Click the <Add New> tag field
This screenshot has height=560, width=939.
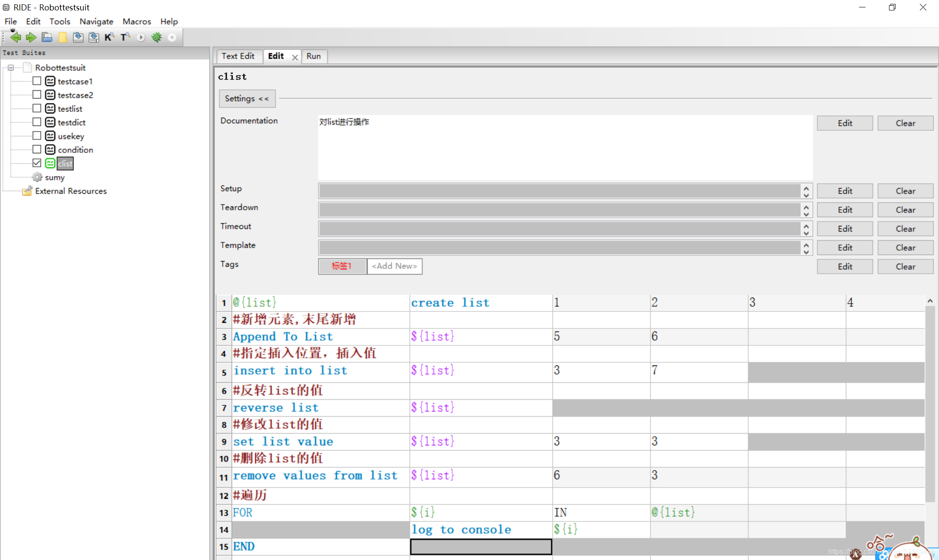394,266
